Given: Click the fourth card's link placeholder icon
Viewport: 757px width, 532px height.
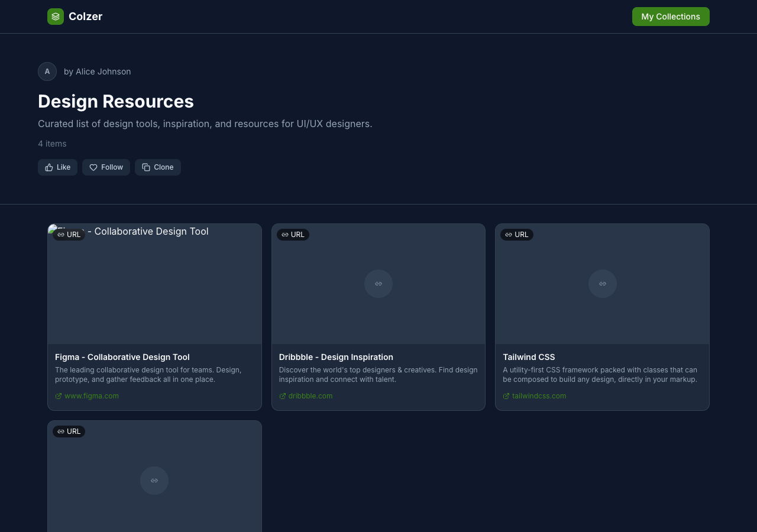Looking at the screenshot, I should click(154, 481).
